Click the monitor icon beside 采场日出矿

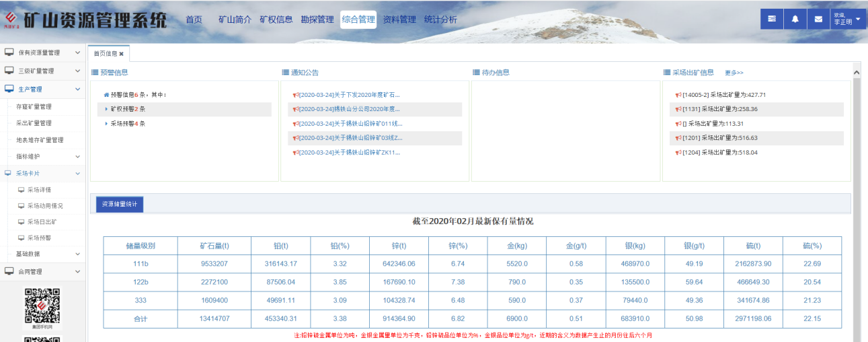22,221
